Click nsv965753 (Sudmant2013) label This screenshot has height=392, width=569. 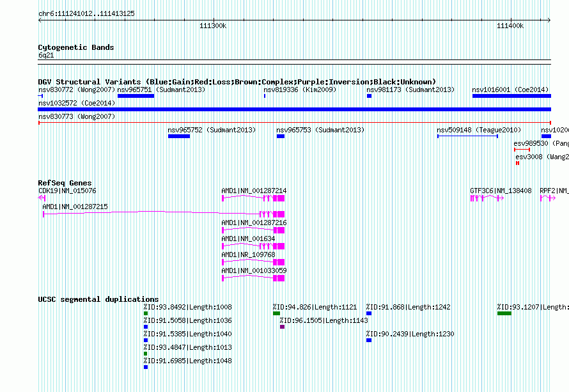pos(320,130)
